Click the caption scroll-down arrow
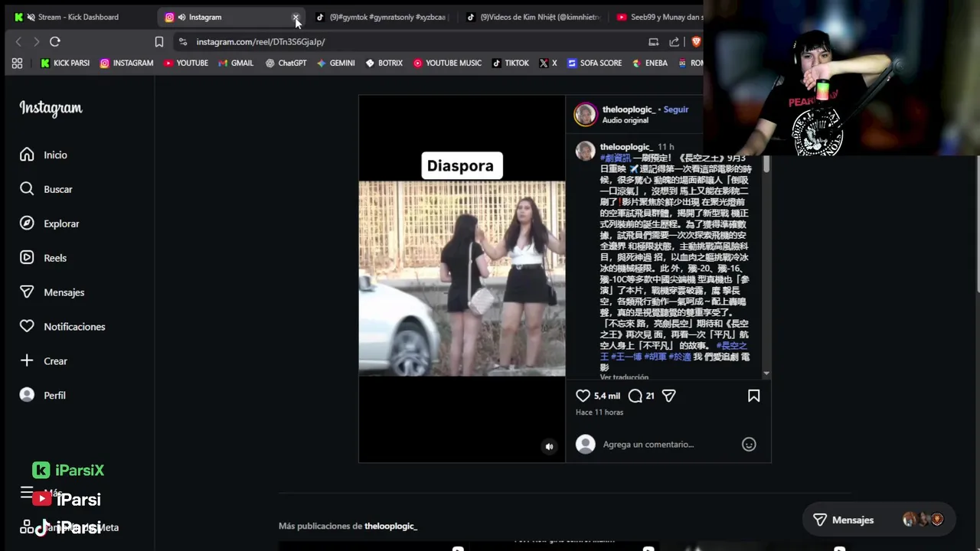 point(766,373)
